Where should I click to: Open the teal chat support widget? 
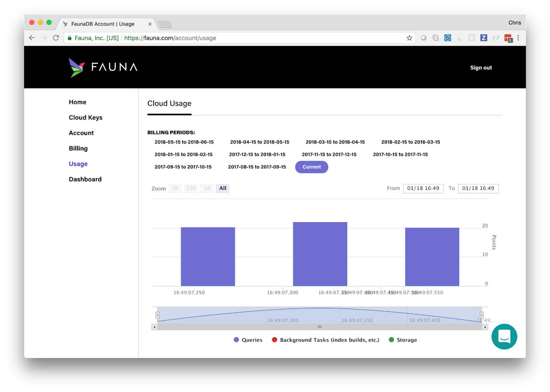pyautogui.click(x=504, y=337)
